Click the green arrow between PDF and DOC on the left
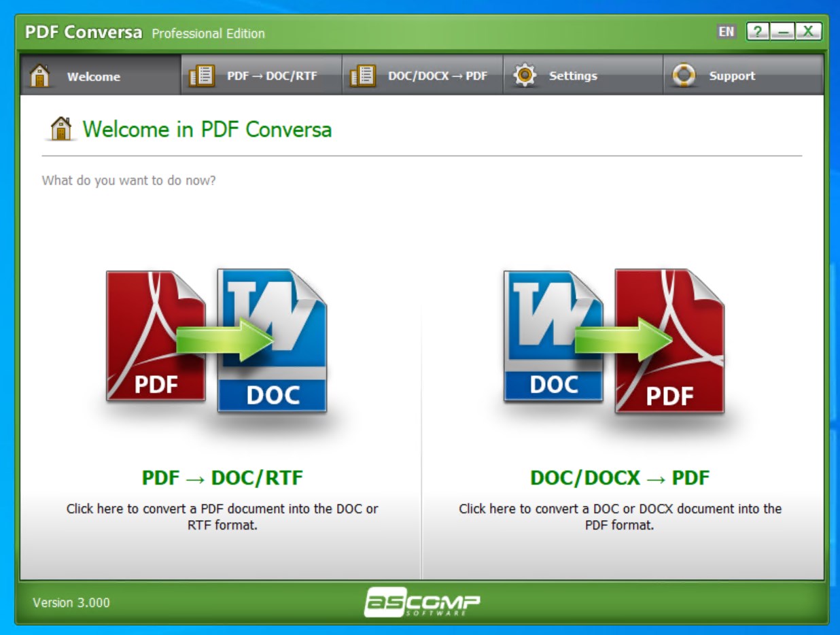The image size is (840, 635). click(x=224, y=337)
